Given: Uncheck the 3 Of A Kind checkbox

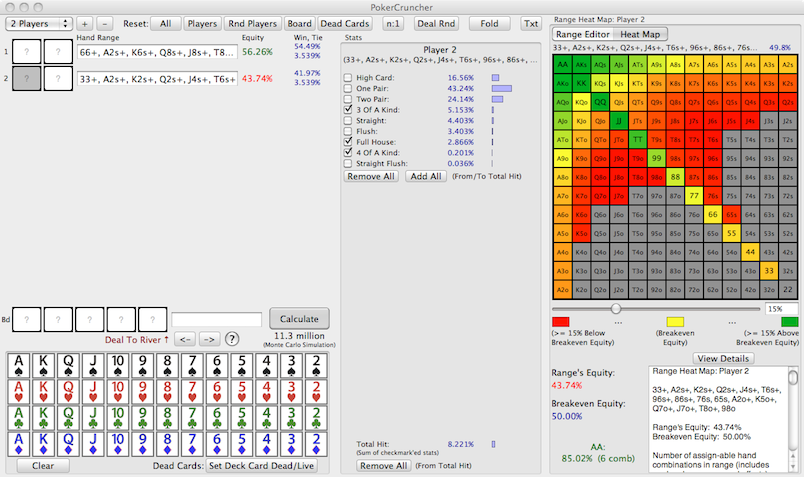Looking at the screenshot, I should click(348, 109).
